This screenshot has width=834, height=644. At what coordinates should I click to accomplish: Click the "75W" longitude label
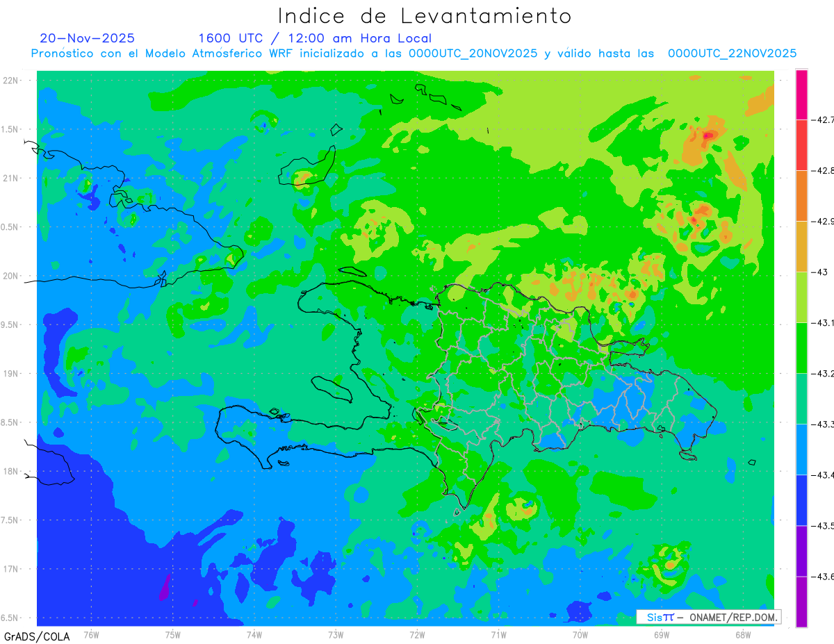pos(172,634)
